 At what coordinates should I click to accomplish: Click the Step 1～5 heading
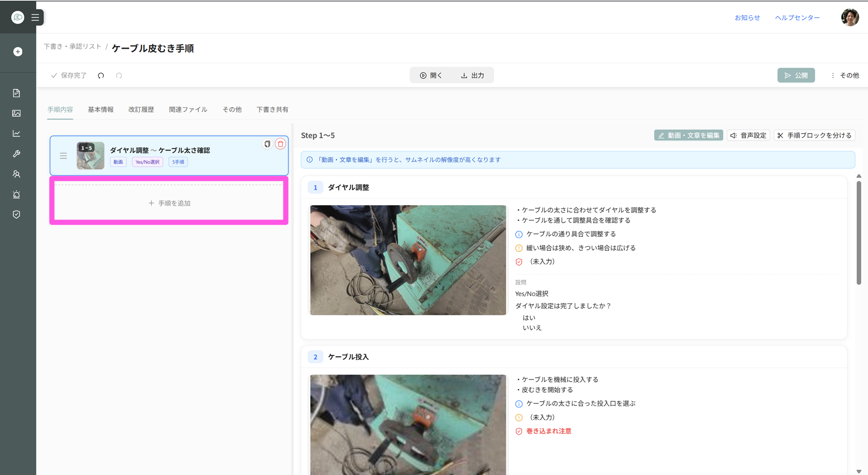[318, 135]
